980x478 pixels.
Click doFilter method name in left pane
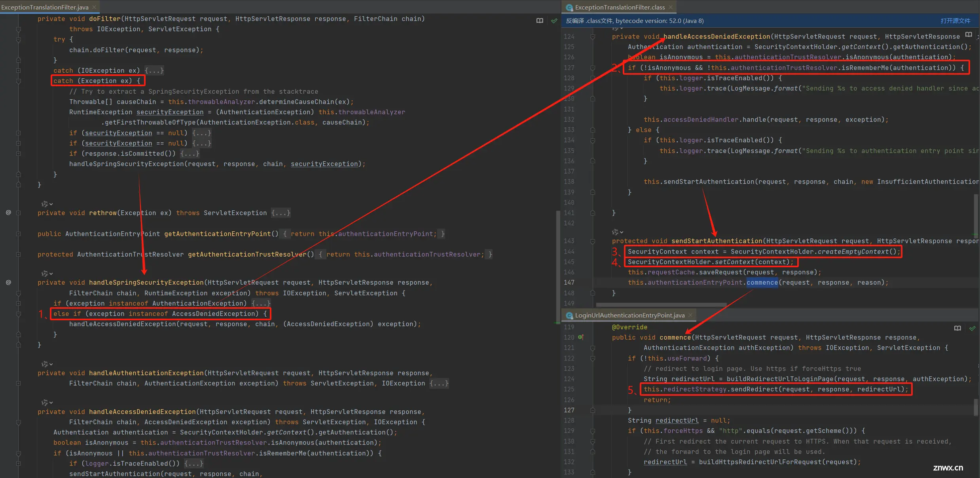point(105,19)
